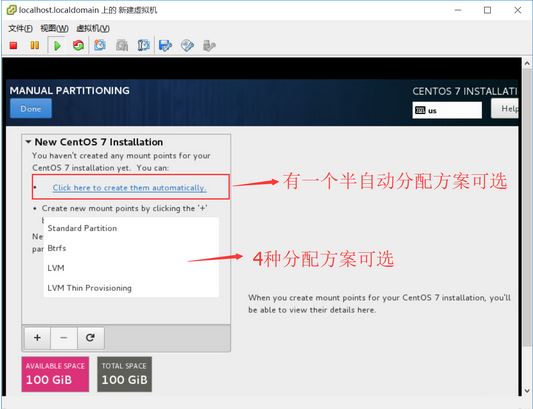This screenshot has height=409, width=533.
Task: Click the take snapshot toolbar icon
Action: [100, 45]
